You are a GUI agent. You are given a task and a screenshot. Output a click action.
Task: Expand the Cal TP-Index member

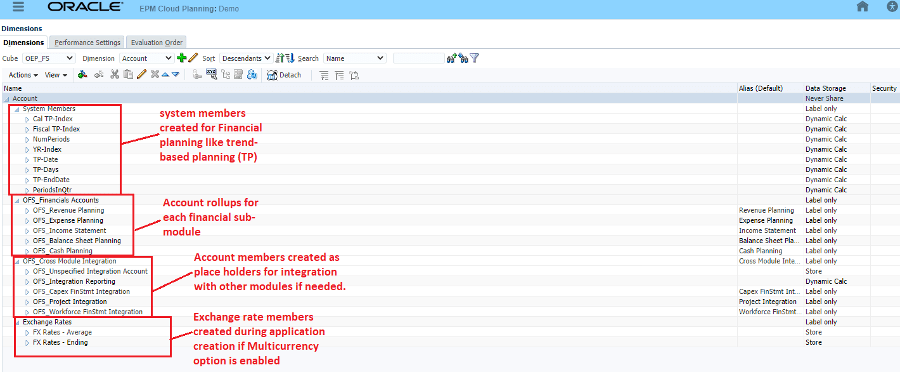(27, 119)
